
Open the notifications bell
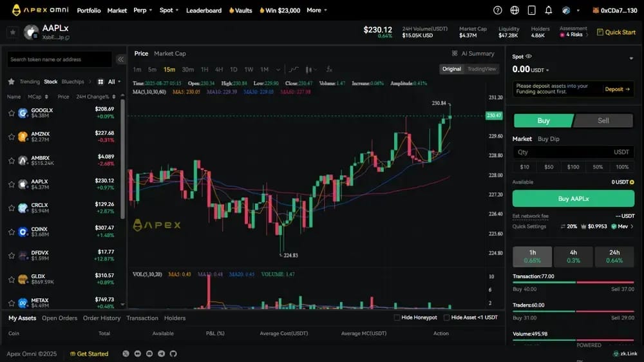point(548,10)
